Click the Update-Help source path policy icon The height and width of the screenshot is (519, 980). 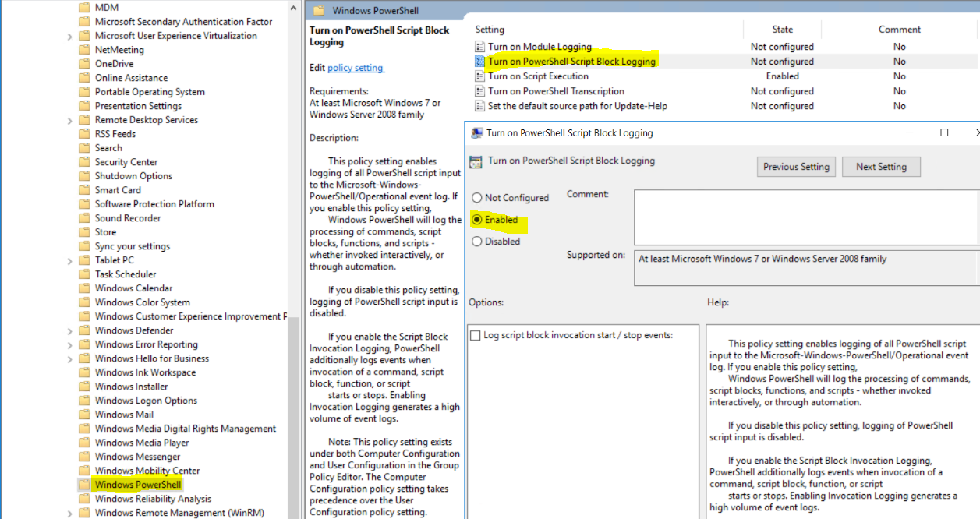pyautogui.click(x=480, y=106)
